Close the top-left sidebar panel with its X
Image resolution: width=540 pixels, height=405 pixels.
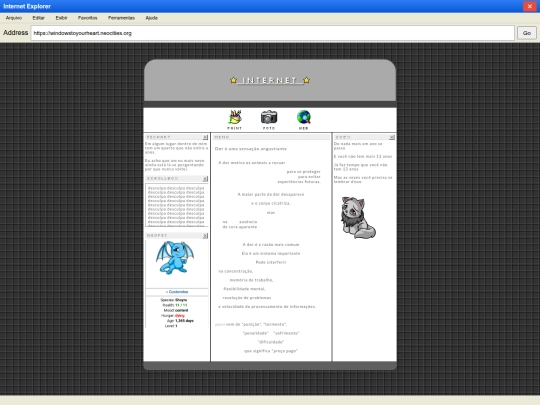click(x=205, y=137)
